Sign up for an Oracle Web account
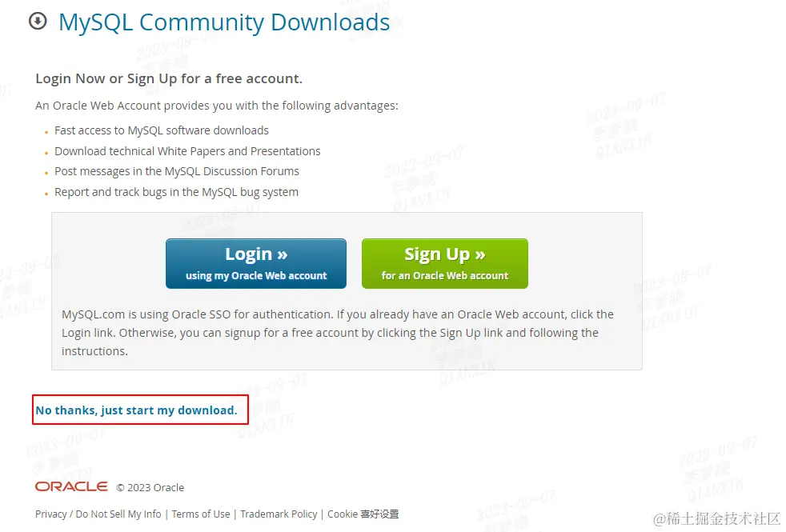Image resolution: width=786 pixels, height=532 pixels. 445,263
